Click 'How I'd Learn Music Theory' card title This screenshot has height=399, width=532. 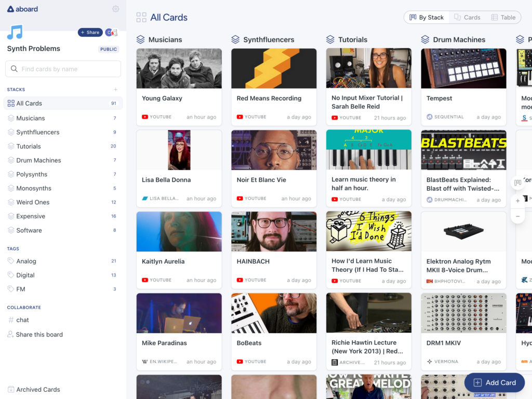coord(367,265)
